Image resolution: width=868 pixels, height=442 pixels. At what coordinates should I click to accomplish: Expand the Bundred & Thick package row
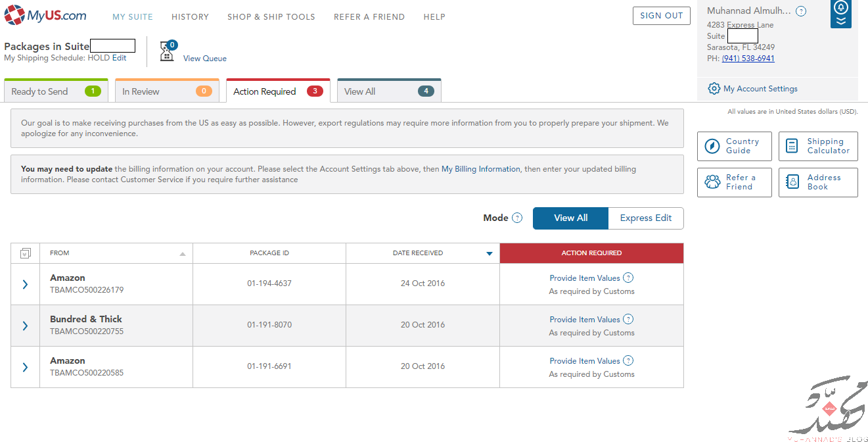pos(25,326)
